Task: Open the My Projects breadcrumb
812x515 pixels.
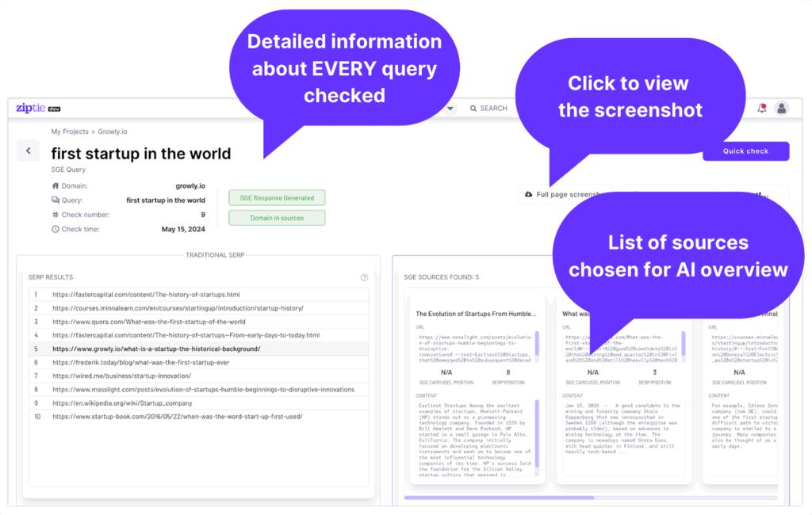Action: [67, 132]
